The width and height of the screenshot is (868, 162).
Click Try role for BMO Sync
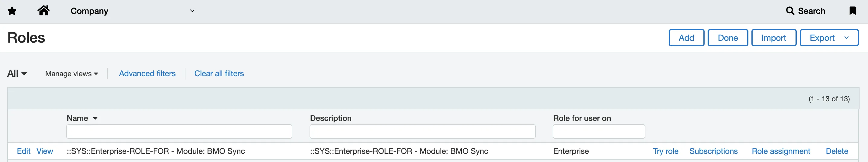click(x=665, y=151)
